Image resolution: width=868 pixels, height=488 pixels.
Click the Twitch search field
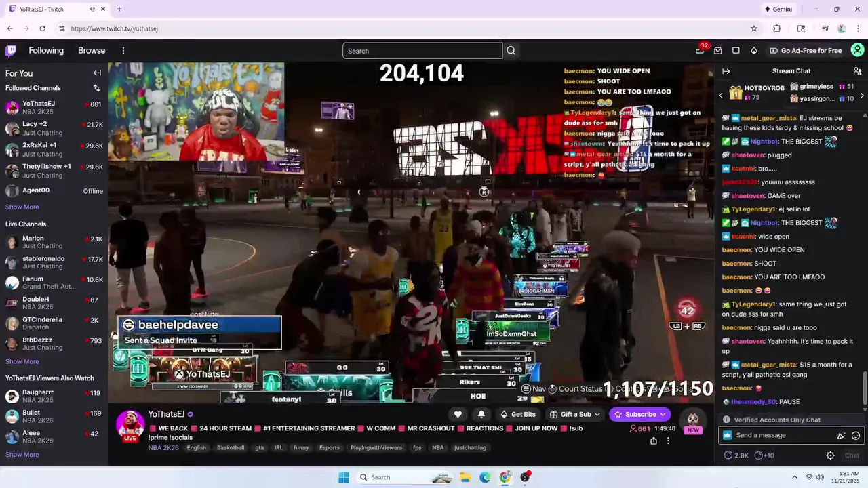[x=422, y=51]
